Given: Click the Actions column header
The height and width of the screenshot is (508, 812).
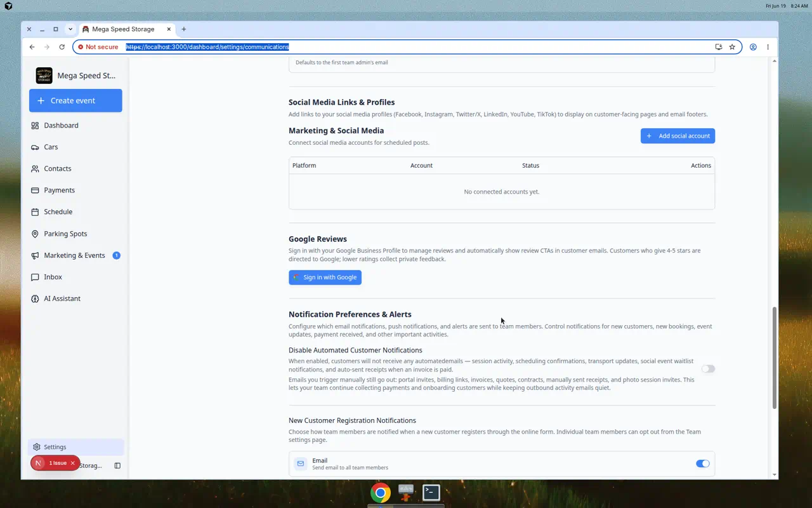Looking at the screenshot, I should click(701, 166).
